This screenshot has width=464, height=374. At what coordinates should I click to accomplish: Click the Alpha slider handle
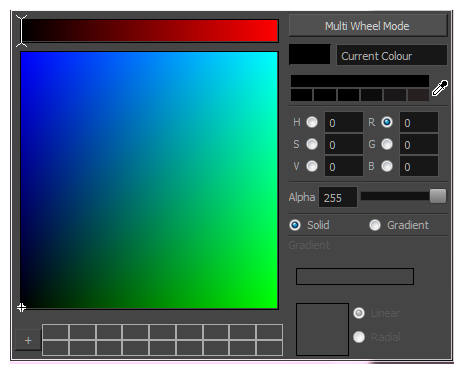point(438,196)
